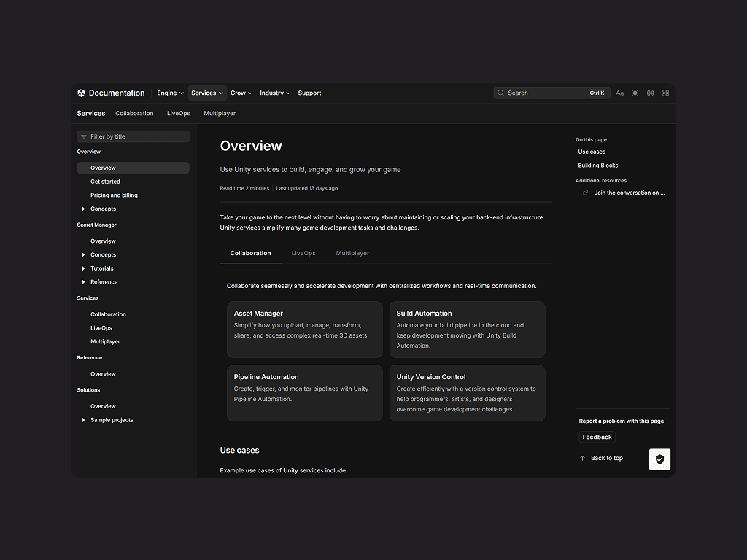Viewport: 747px width, 560px height.
Task: Click the back-to-top arrow icon
Action: click(x=581, y=458)
